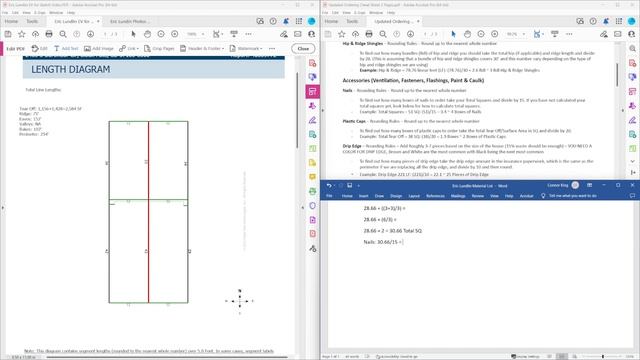Upload to cloud icon in left Acrobat
Image resolution: width=640 pixels, height=360 pixels.
point(36,34)
